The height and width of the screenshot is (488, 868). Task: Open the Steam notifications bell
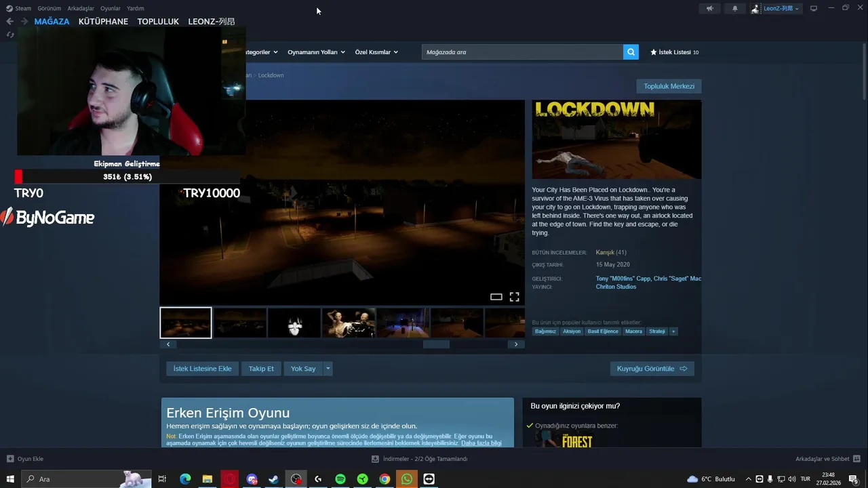[x=735, y=8]
